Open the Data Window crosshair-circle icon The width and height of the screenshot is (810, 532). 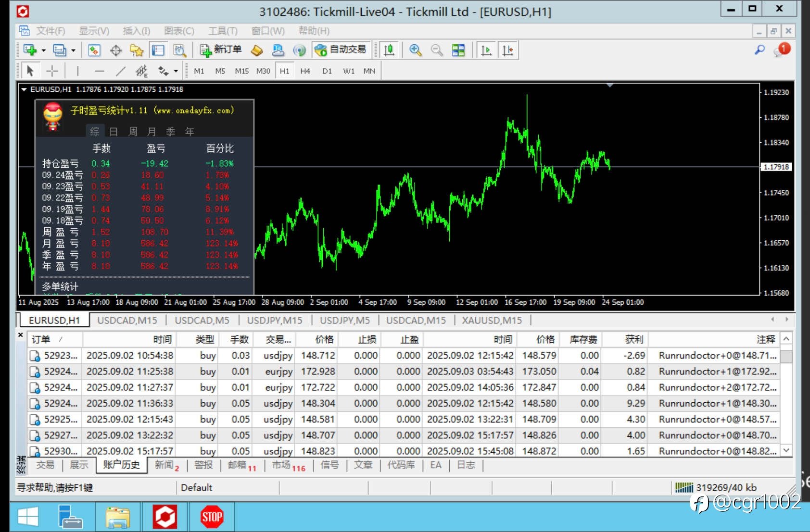tap(116, 50)
